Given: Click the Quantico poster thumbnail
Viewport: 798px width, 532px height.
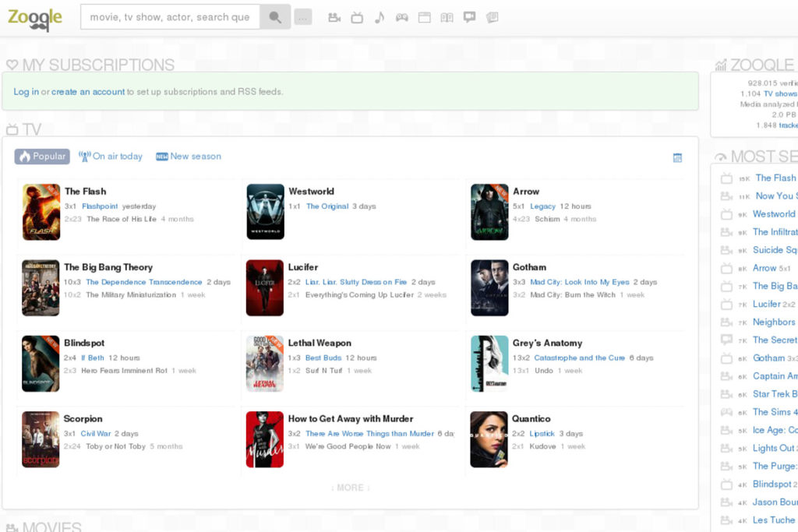Looking at the screenshot, I should pos(489,439).
